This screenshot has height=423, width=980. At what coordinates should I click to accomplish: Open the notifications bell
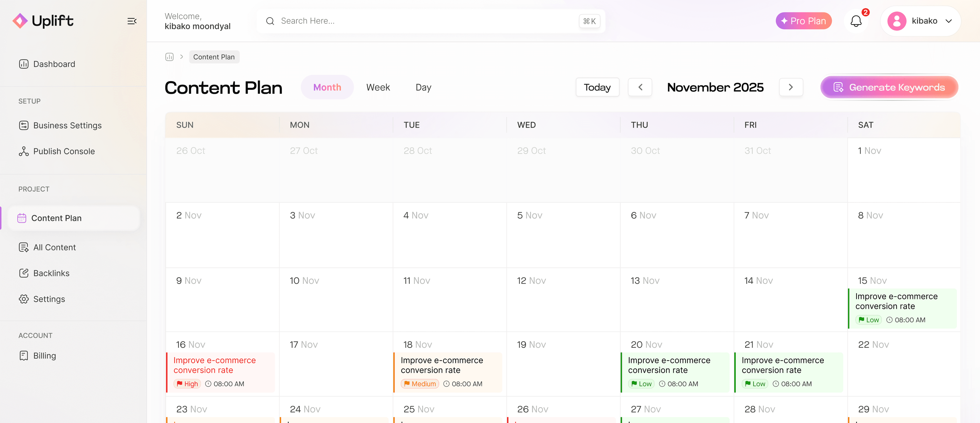[x=856, y=21]
